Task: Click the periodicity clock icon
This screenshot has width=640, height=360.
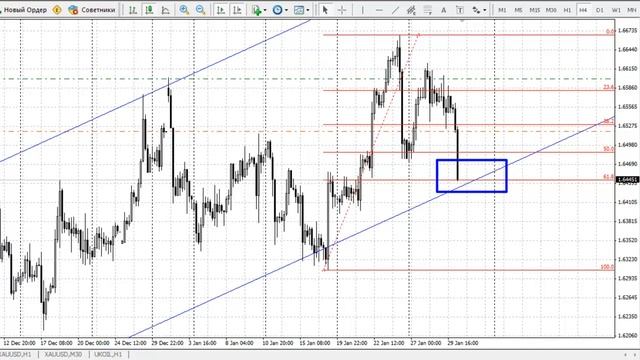Action: point(277,10)
